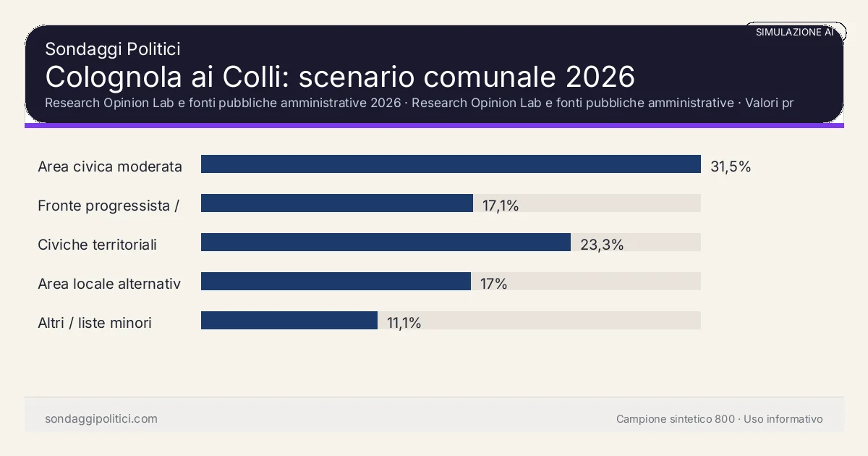Click the Civiche territoriali category label
Image resolution: width=868 pixels, height=456 pixels.
[x=97, y=245]
